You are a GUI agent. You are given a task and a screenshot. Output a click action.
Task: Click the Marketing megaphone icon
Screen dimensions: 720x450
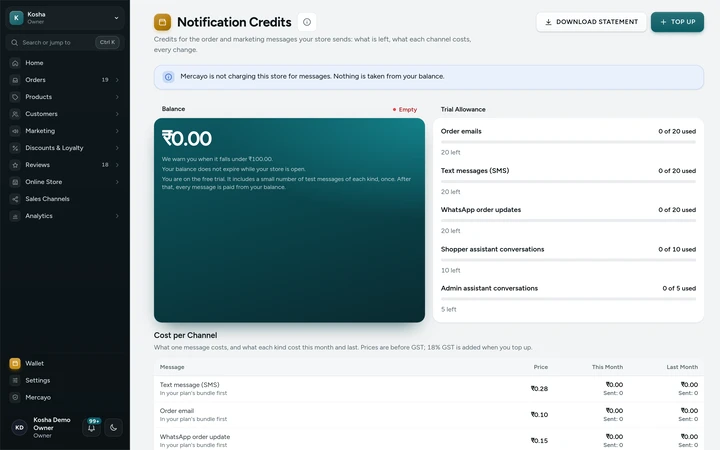15,131
